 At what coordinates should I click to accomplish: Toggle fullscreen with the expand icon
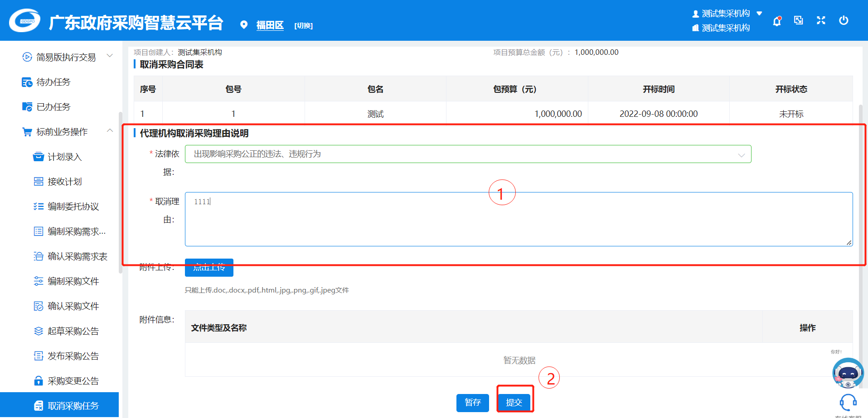[821, 20]
